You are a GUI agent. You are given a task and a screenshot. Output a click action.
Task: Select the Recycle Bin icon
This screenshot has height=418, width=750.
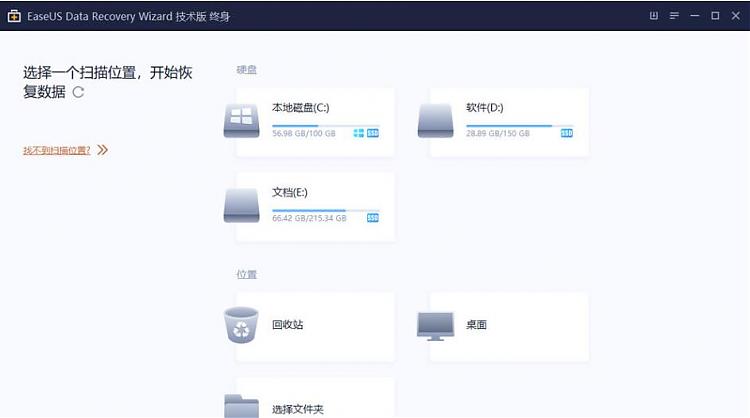(x=241, y=325)
